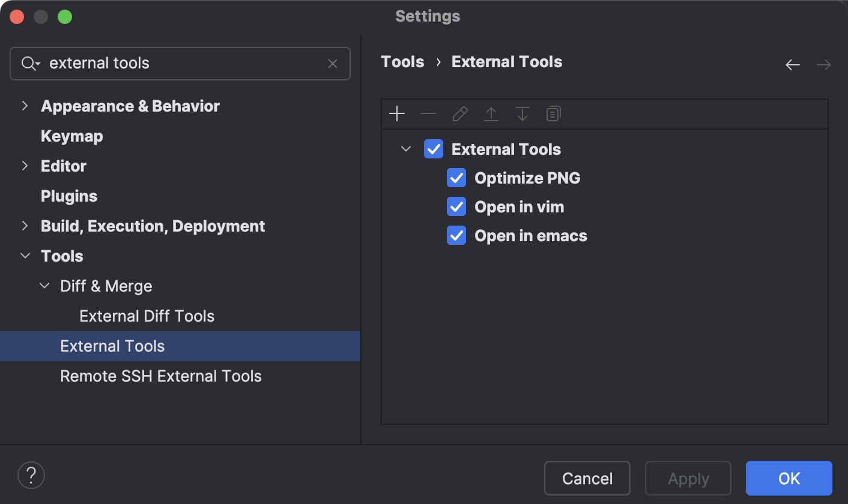Click the Remove tool minus icon
This screenshot has width=848, height=504.
pos(428,114)
